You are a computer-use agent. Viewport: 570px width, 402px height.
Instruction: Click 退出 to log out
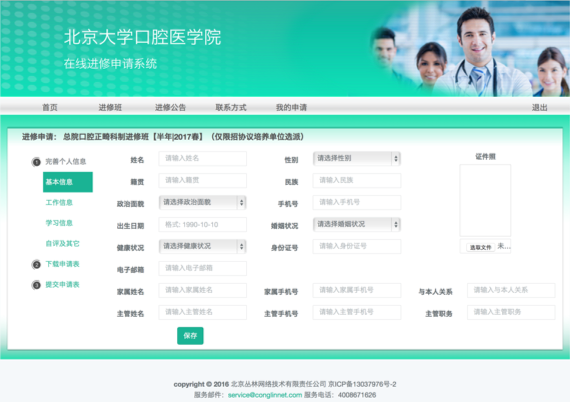pos(539,107)
